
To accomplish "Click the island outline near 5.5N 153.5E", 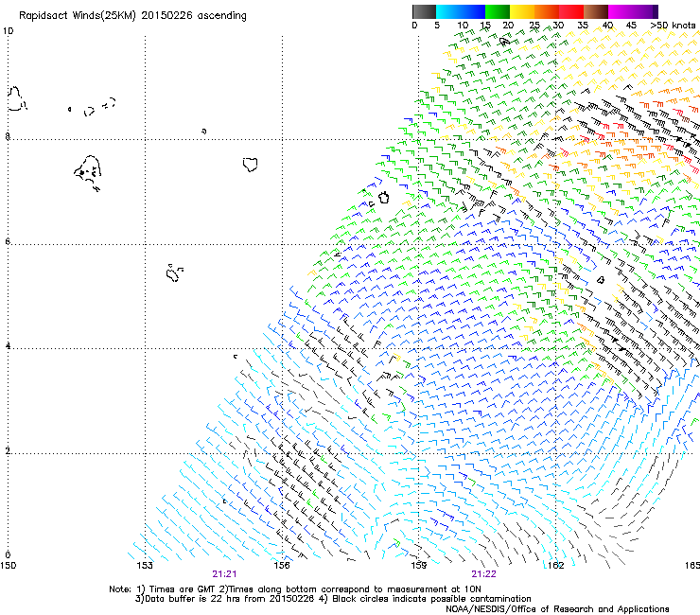I will (x=174, y=272).
